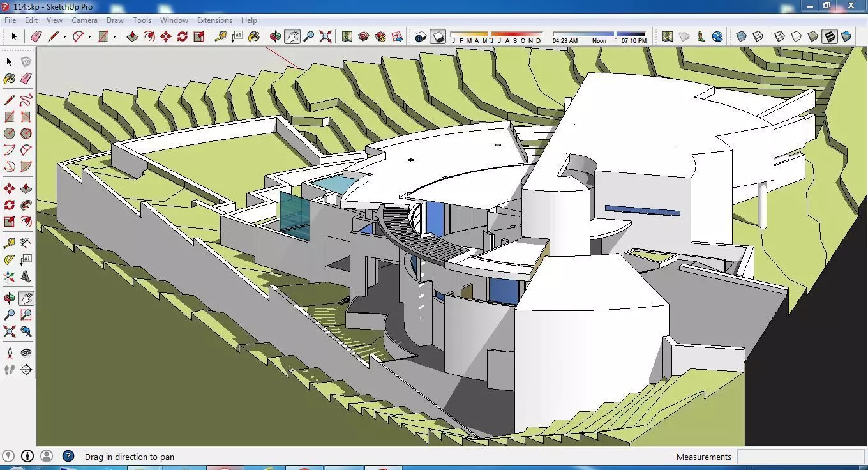Image resolution: width=868 pixels, height=470 pixels.
Task: Open the Extension Warehouse
Action: [380, 36]
